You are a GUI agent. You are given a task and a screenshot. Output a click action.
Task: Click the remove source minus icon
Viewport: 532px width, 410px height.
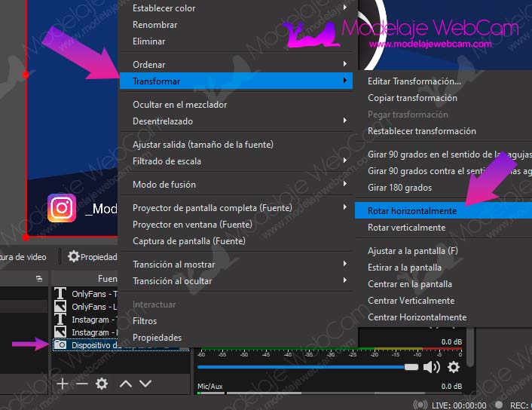(x=81, y=384)
